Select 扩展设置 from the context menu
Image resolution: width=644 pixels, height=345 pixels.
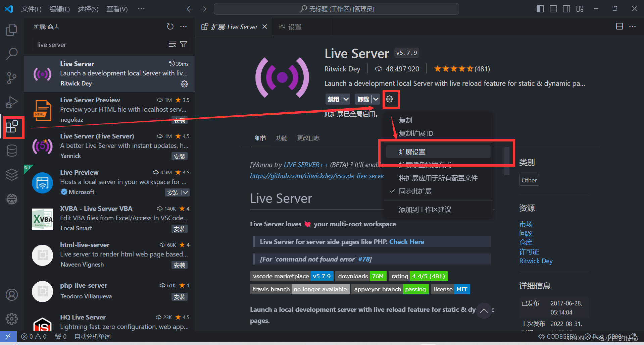(412, 152)
